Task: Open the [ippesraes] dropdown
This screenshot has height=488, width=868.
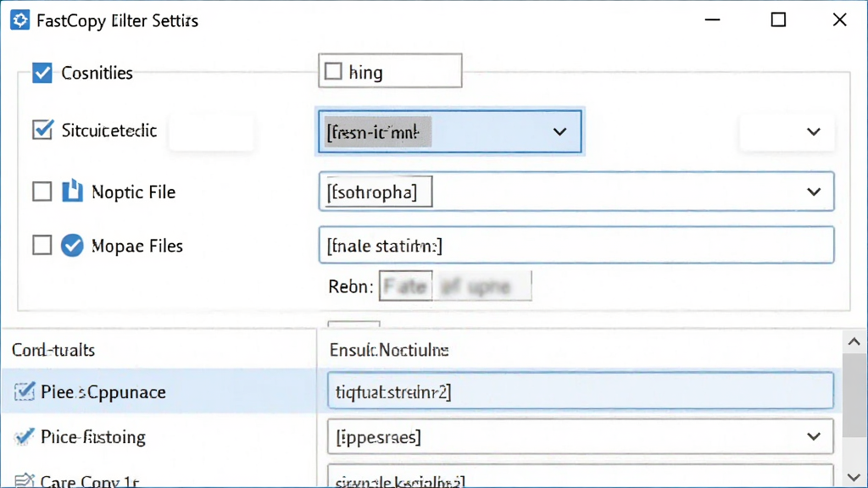Action: click(580, 437)
